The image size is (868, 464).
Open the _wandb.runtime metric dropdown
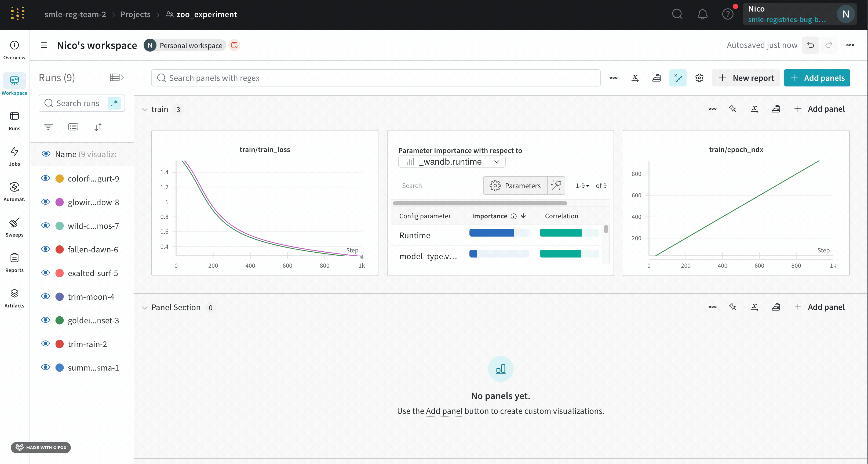tap(451, 162)
